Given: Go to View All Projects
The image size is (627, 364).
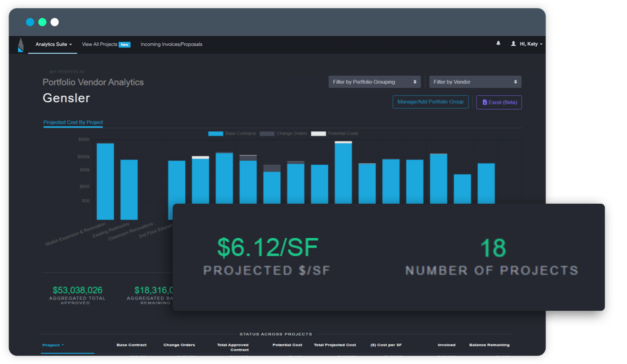Looking at the screenshot, I should [x=99, y=44].
